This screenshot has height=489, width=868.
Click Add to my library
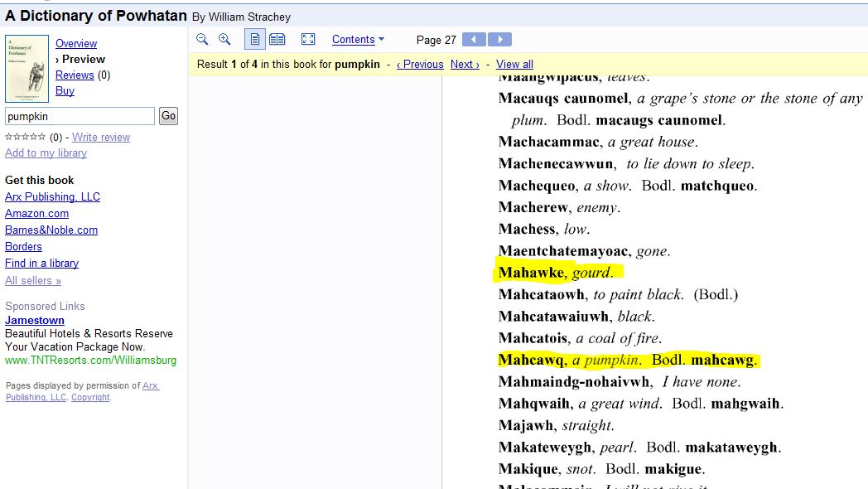[46, 153]
